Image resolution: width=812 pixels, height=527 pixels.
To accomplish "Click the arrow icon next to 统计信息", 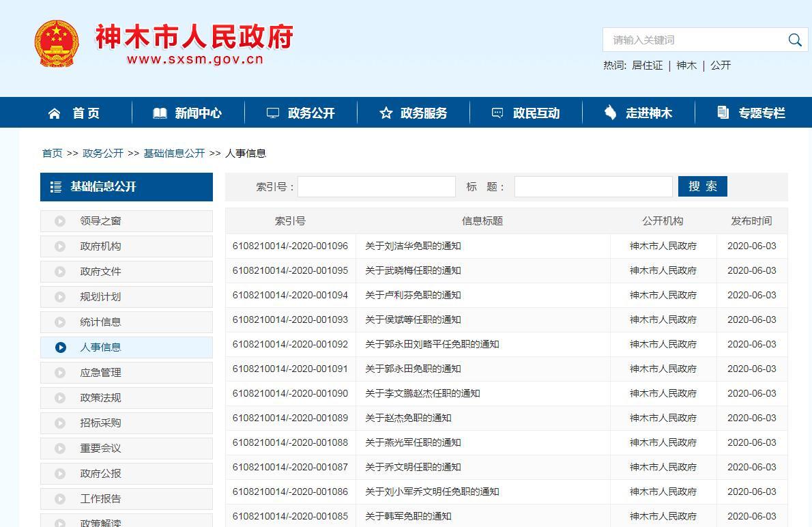I will 60,322.
